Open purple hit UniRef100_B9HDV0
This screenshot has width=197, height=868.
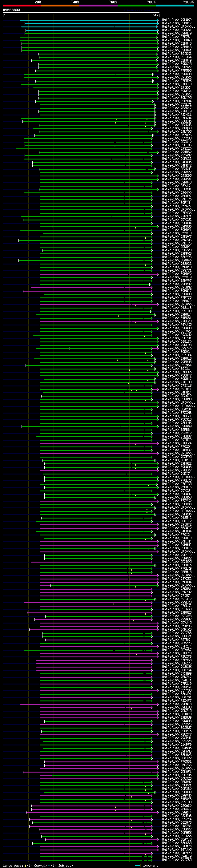point(177,274)
